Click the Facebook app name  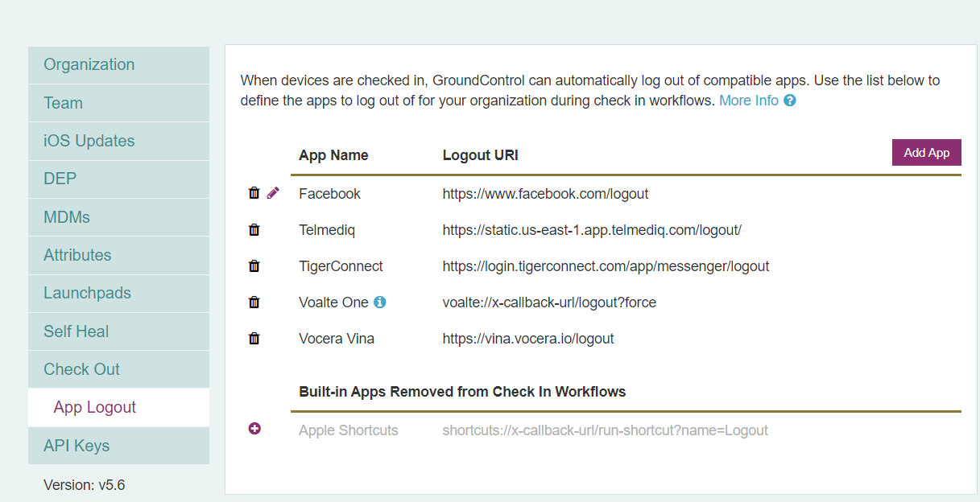coord(329,194)
